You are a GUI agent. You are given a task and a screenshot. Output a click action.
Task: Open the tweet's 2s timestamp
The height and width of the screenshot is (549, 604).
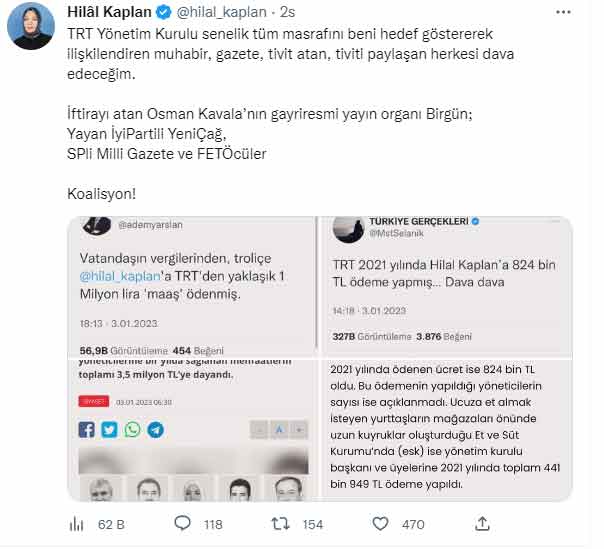point(287,12)
